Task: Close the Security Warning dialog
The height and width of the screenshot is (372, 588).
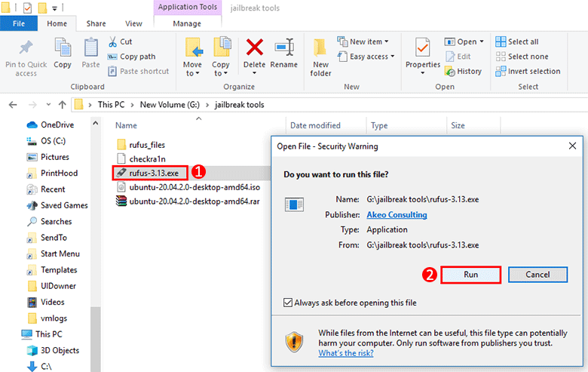Action: pos(572,146)
